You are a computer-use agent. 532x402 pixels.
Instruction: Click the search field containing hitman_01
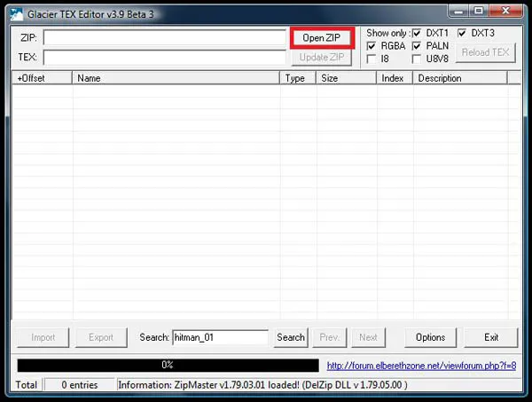(221, 337)
